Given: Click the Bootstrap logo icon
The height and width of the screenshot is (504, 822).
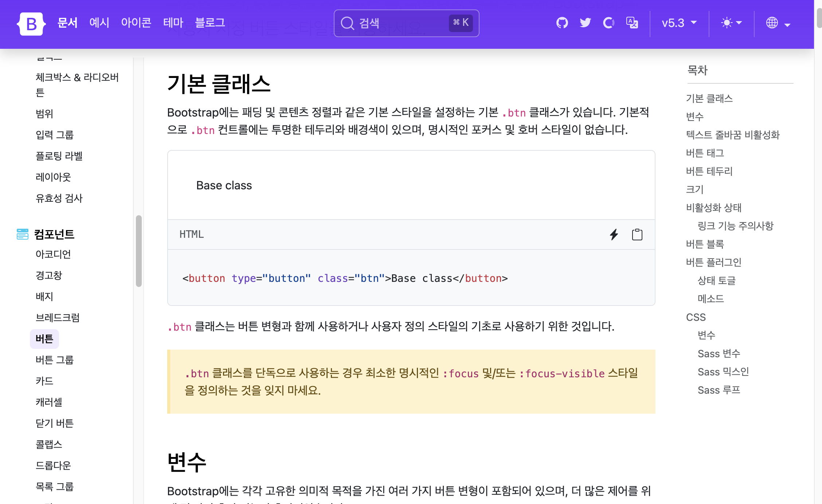Looking at the screenshot, I should [31, 24].
